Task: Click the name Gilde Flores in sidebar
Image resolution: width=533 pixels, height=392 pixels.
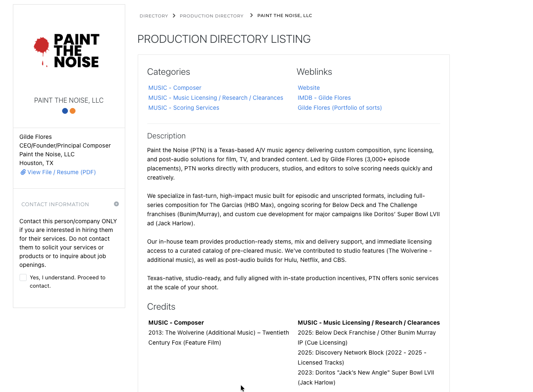Action: 35,137
